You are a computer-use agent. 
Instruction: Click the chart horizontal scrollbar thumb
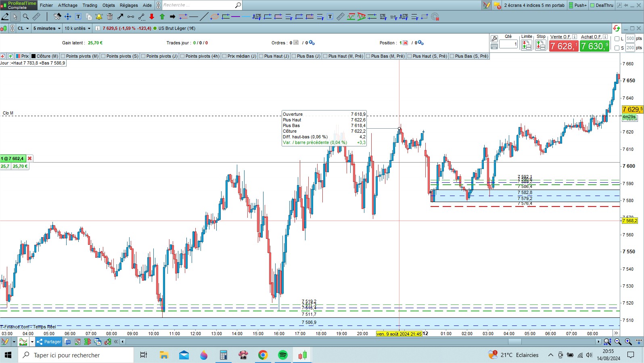coord(514,342)
